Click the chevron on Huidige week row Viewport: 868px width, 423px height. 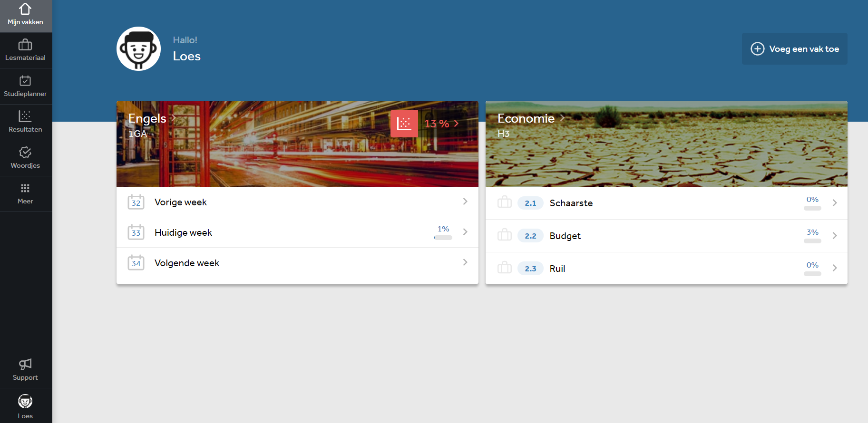[x=465, y=231]
